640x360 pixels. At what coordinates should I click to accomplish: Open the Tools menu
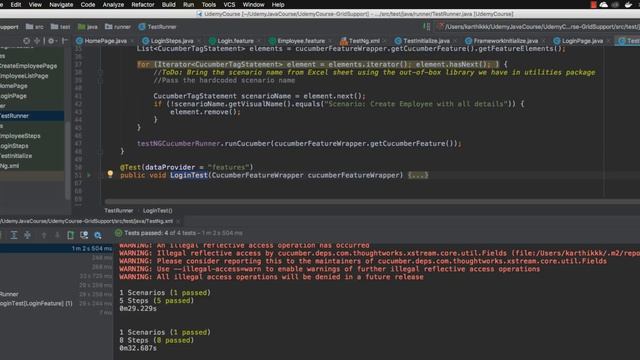coord(209,4)
